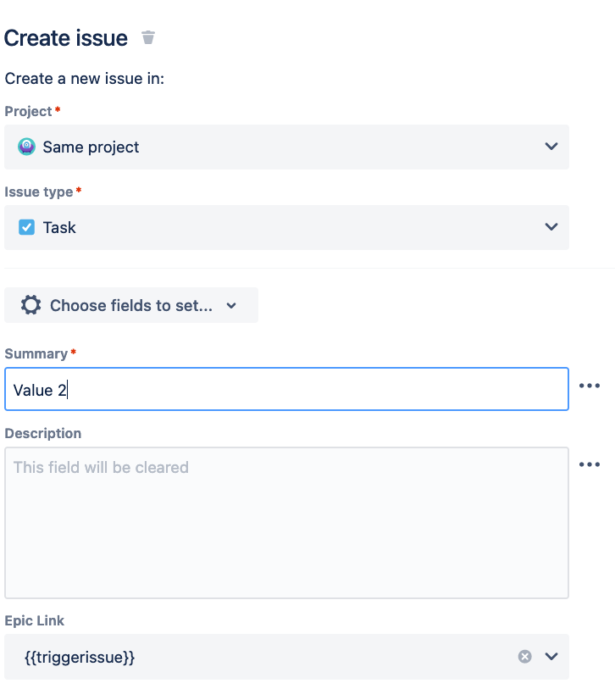Clear the Epic Link value
Viewport: 615px width, 700px height.
(x=525, y=656)
